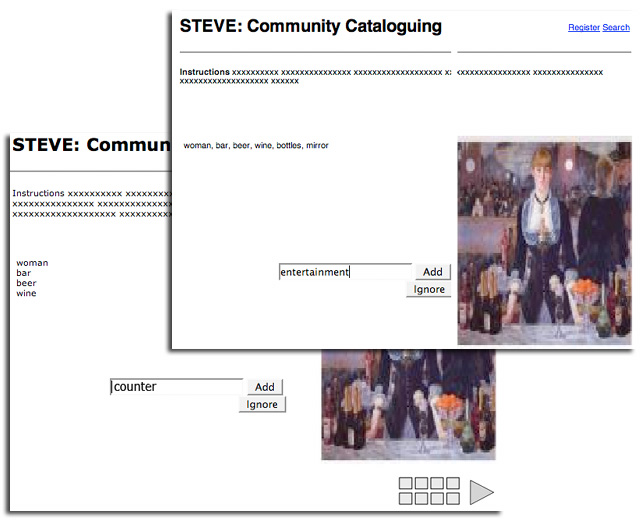
Task: Select the 'woman' tag in back window list
Action: 32,263
